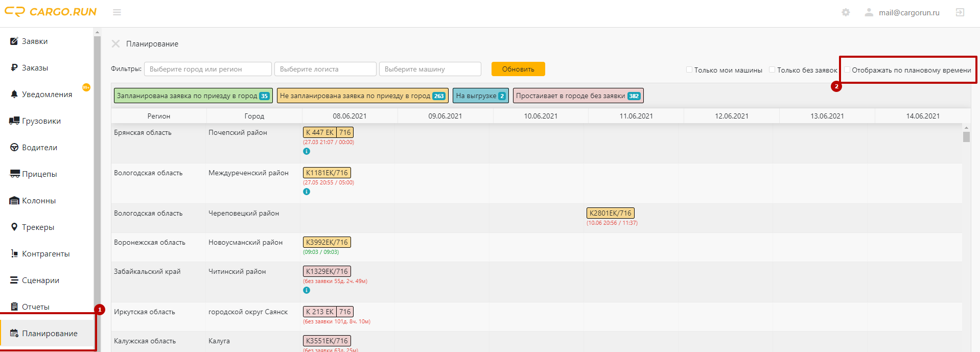
Task: Select truck K 213 EK 716 tag
Action: coord(329,312)
